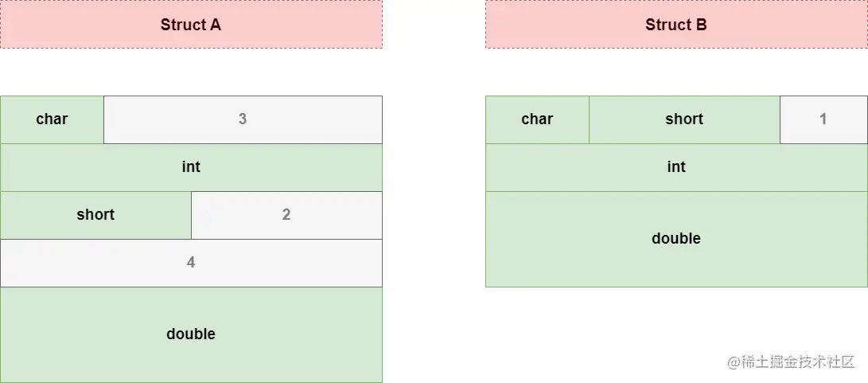Click the int row in Struct B

[676, 167]
